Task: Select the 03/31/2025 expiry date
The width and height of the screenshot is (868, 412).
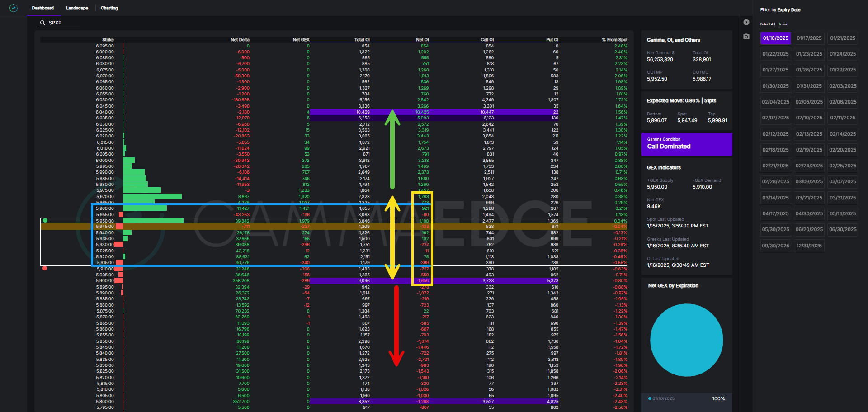Action: click(x=843, y=198)
